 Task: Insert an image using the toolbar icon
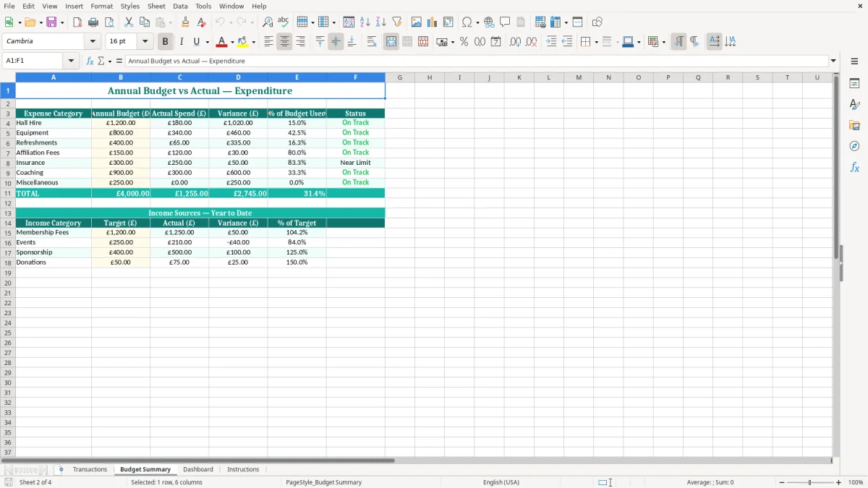click(417, 22)
